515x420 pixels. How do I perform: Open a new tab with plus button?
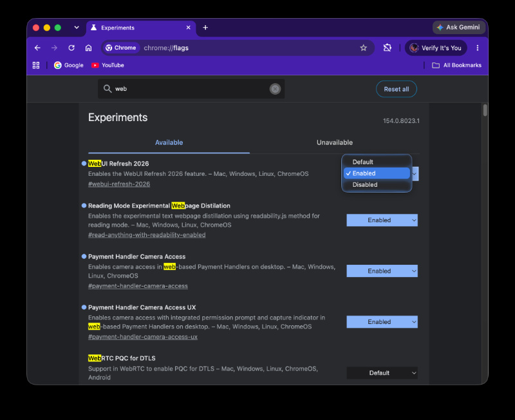205,28
